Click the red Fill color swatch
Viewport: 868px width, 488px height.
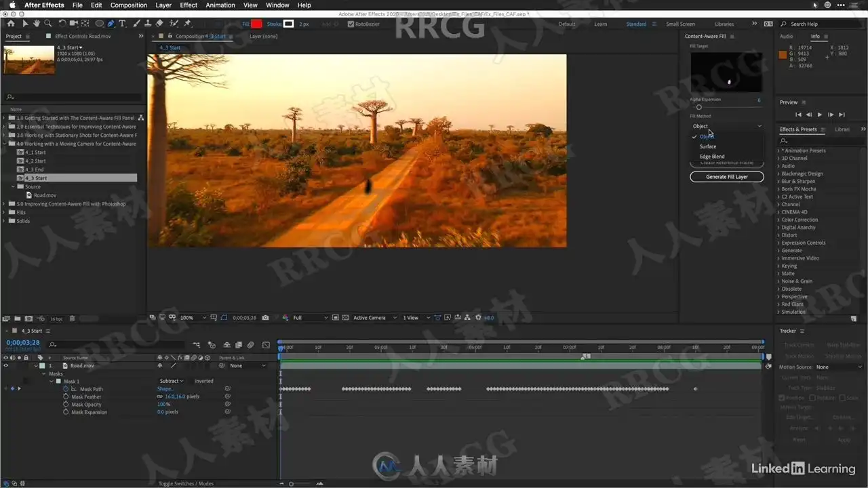(x=256, y=24)
